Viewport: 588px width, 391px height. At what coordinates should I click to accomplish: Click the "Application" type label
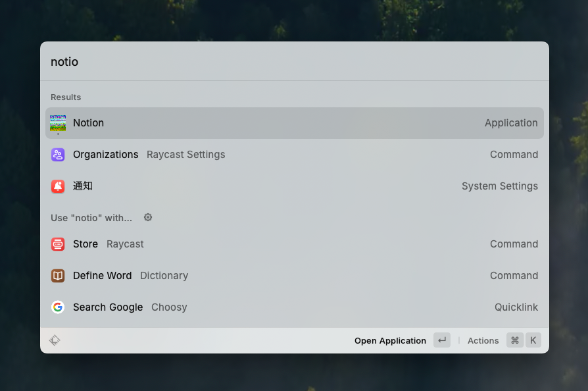511,123
